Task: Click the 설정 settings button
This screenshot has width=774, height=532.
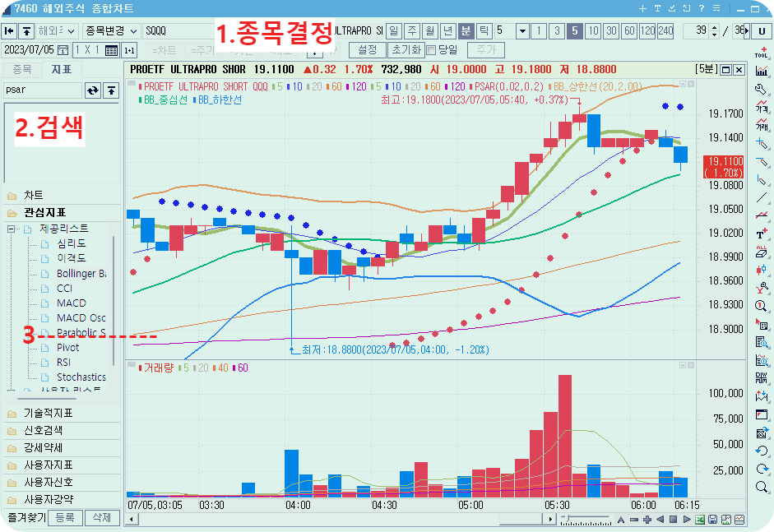Action: click(367, 50)
